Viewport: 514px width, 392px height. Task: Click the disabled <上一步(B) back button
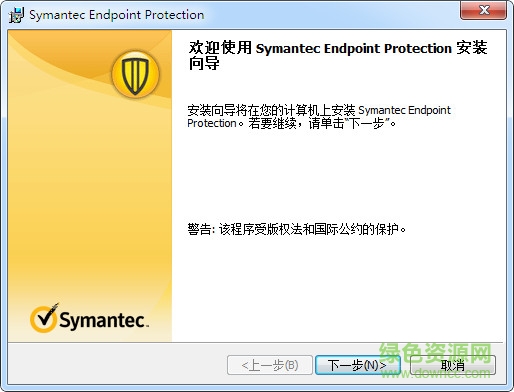(x=270, y=365)
